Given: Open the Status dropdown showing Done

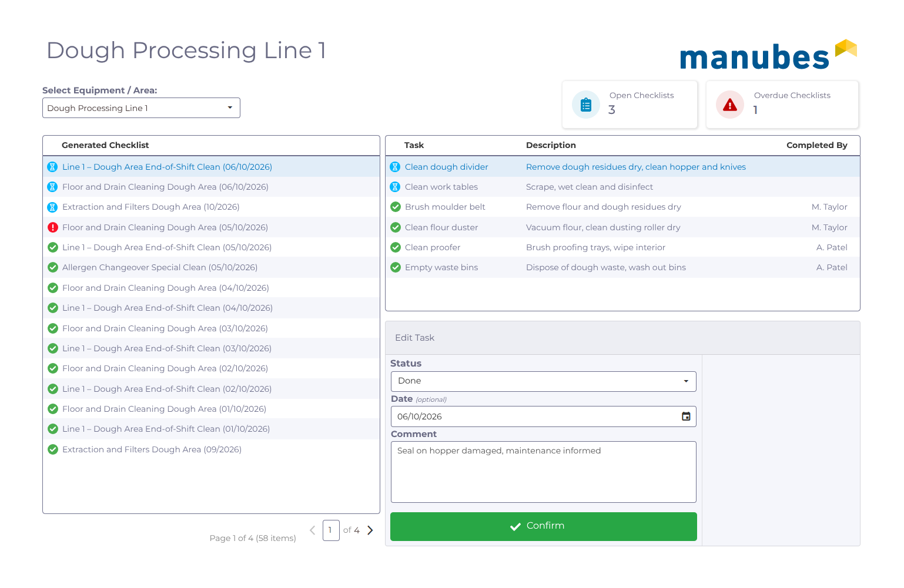Looking at the screenshot, I should [x=544, y=381].
